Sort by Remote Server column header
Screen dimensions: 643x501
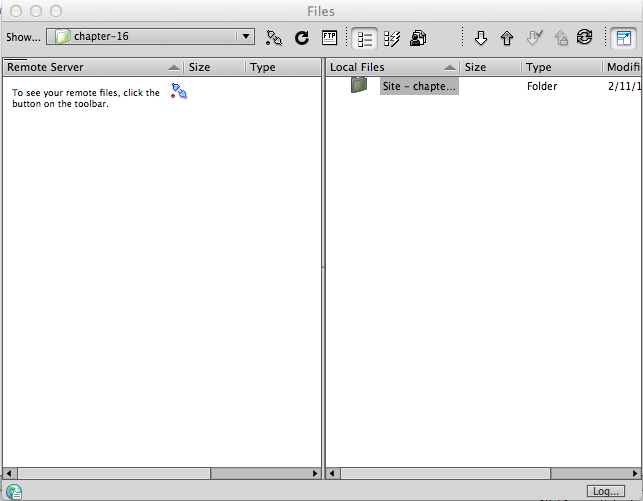[x=85, y=67]
